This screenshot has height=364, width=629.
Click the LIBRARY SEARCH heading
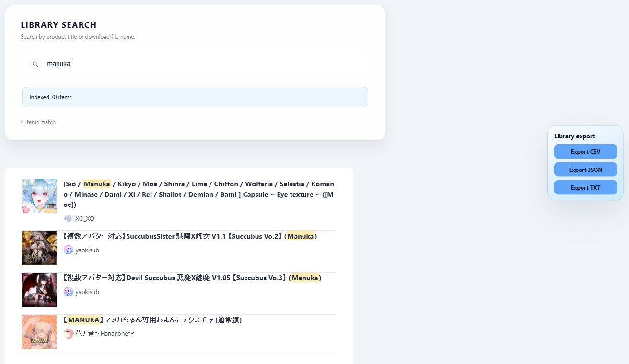tap(59, 25)
